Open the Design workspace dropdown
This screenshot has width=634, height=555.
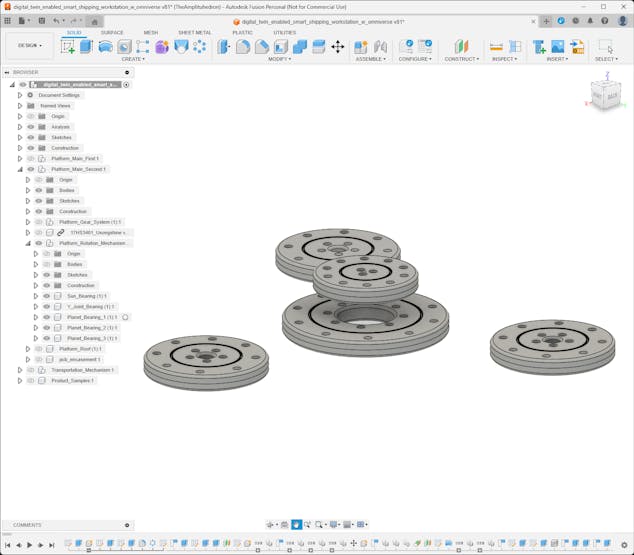(x=29, y=45)
